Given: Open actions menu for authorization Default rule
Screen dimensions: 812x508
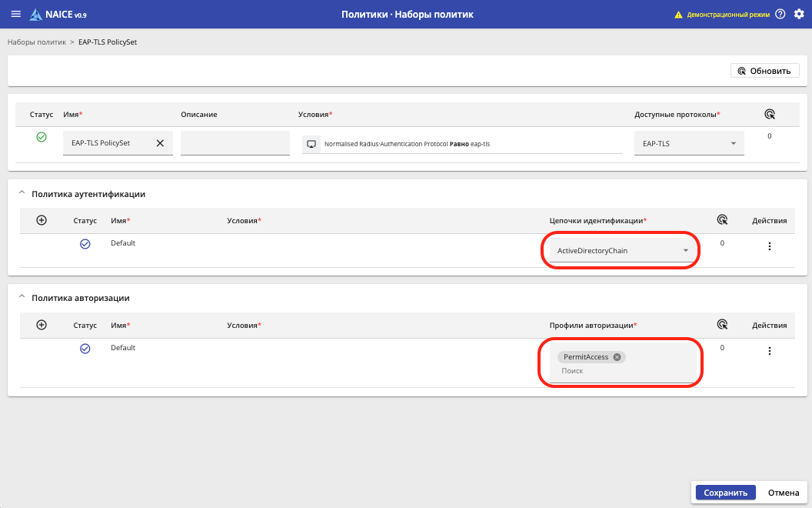Looking at the screenshot, I should pyautogui.click(x=770, y=351).
